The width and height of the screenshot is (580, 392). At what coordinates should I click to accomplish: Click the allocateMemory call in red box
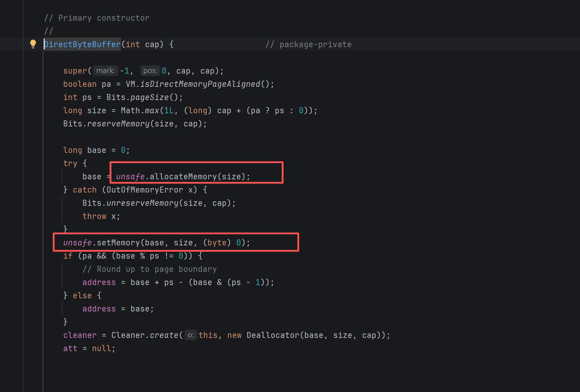click(x=183, y=177)
